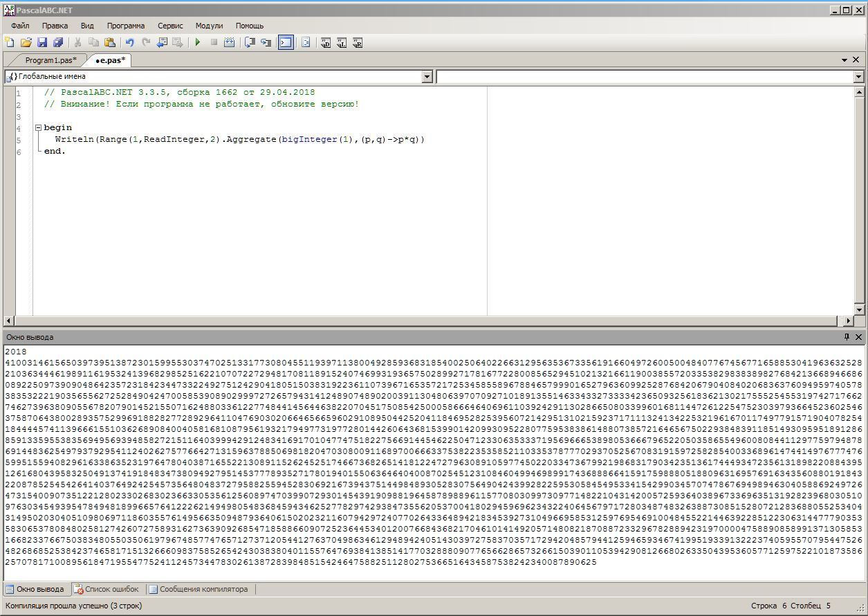Cut the selected text
This screenshot has width=868, height=616.
tap(78, 43)
